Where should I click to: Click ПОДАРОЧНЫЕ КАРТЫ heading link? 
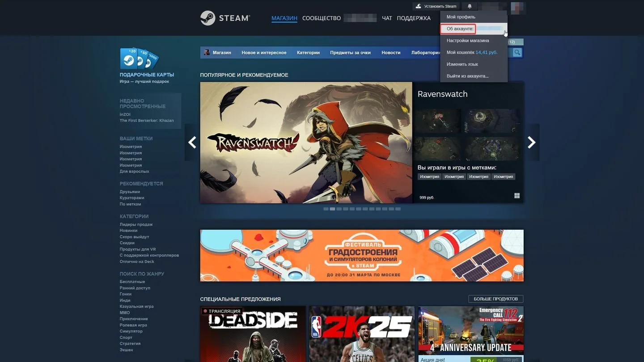[x=147, y=75]
